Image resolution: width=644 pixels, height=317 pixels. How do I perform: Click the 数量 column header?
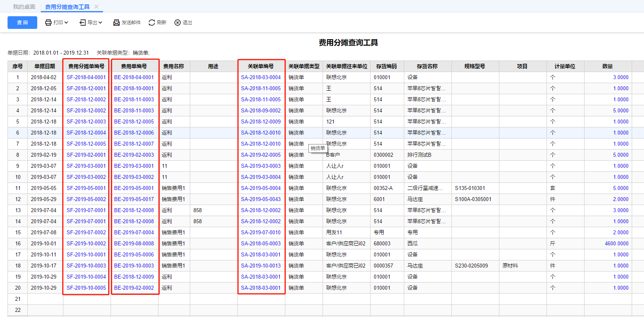pyautogui.click(x=608, y=66)
